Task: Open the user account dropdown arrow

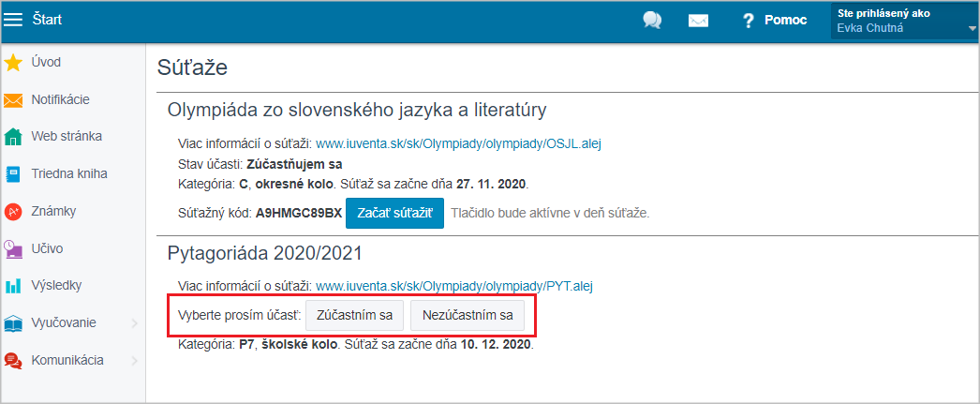Action: (x=972, y=29)
